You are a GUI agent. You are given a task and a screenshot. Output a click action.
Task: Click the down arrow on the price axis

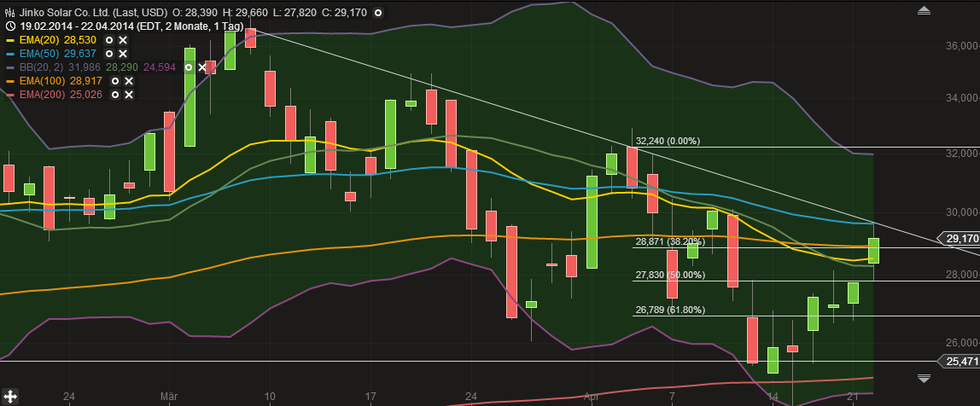[x=924, y=378]
